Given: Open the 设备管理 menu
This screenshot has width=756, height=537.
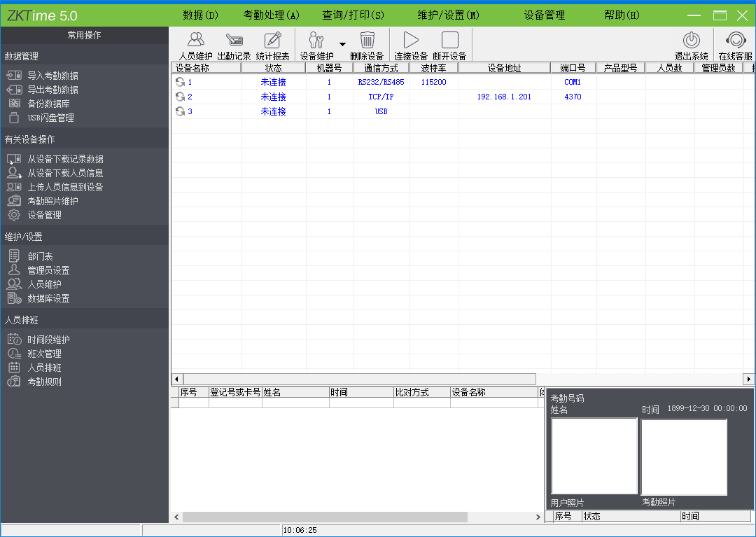Looking at the screenshot, I should coord(545,15).
